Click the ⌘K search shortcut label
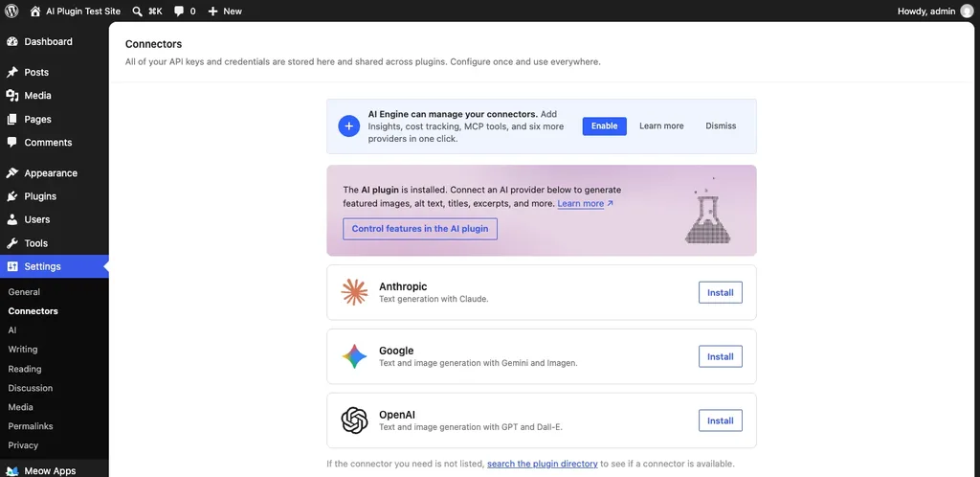 (155, 11)
